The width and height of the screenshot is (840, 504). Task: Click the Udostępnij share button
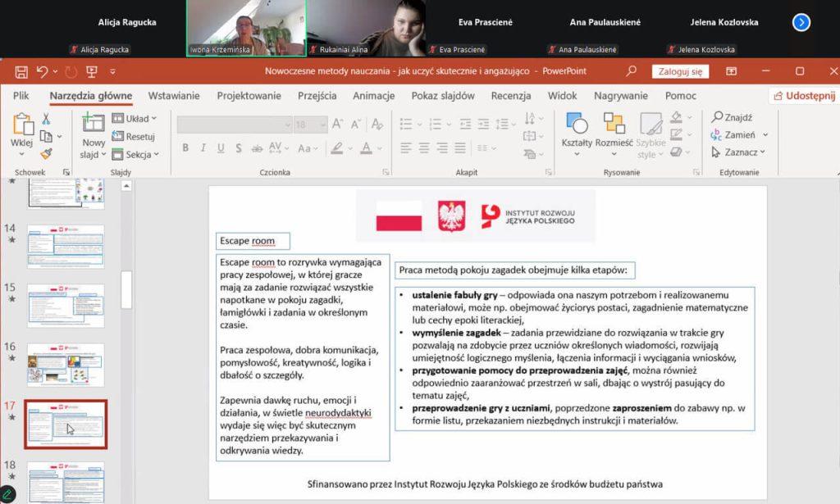(803, 96)
